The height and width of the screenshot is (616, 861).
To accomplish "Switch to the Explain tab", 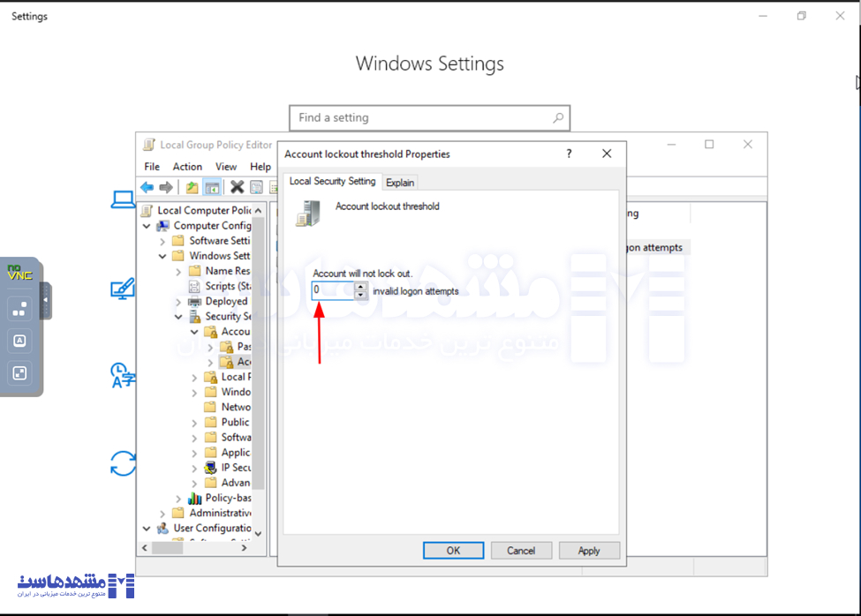I will 400,183.
